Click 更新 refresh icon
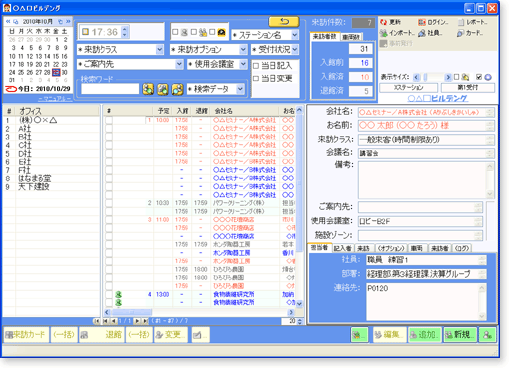Image resolution: width=510 pixels, height=368 pixels. pyautogui.click(x=384, y=22)
